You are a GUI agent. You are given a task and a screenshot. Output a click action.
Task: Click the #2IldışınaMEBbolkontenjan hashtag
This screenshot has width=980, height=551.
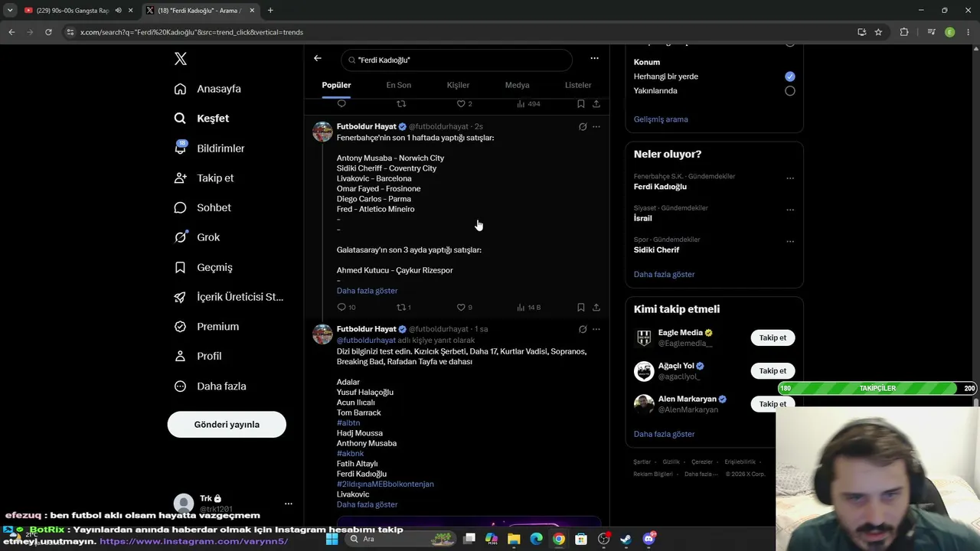[385, 484]
